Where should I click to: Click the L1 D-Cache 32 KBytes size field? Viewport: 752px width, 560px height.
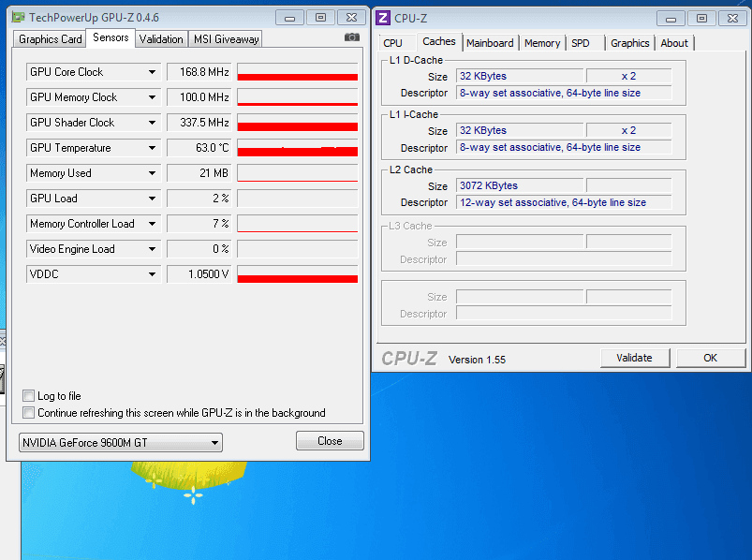520,76
